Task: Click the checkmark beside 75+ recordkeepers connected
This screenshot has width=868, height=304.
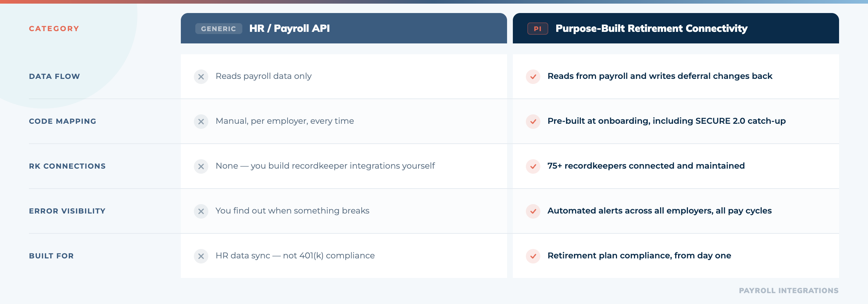Action: tap(533, 166)
